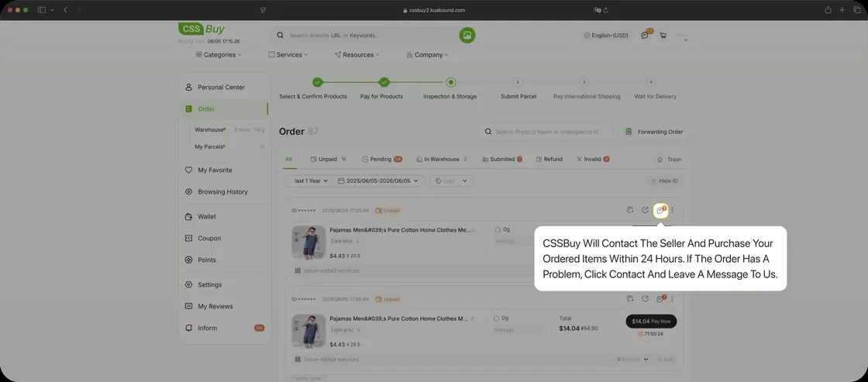This screenshot has width=868, height=382.
Task: Click the note icon on the Light gray order
Action: 630,299
